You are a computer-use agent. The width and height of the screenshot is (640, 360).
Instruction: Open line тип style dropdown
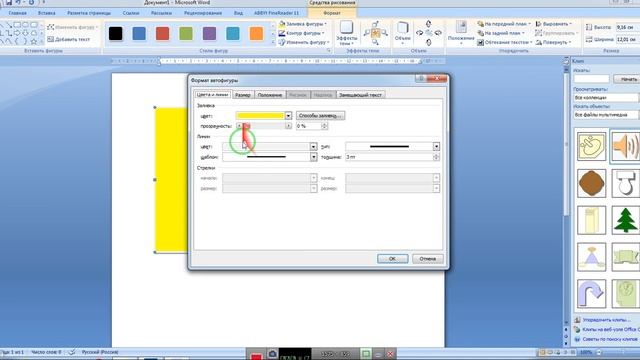pos(436,147)
